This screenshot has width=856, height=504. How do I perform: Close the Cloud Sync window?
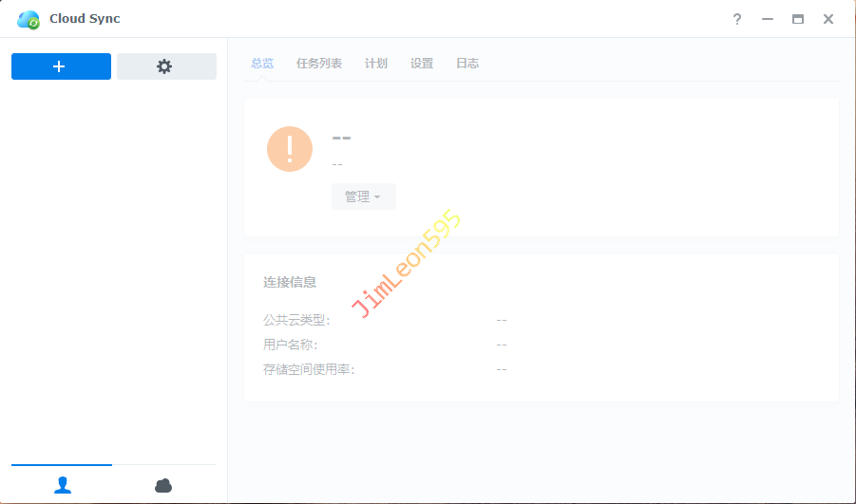coord(828,19)
